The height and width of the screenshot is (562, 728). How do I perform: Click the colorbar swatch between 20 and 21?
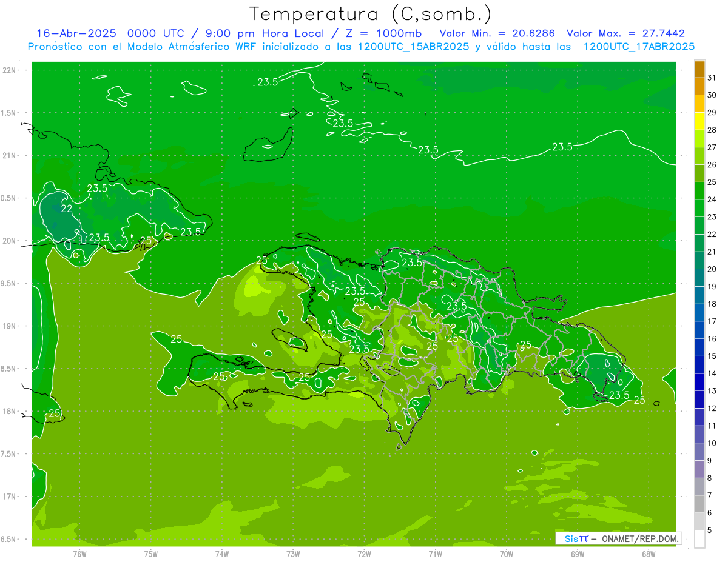(699, 261)
